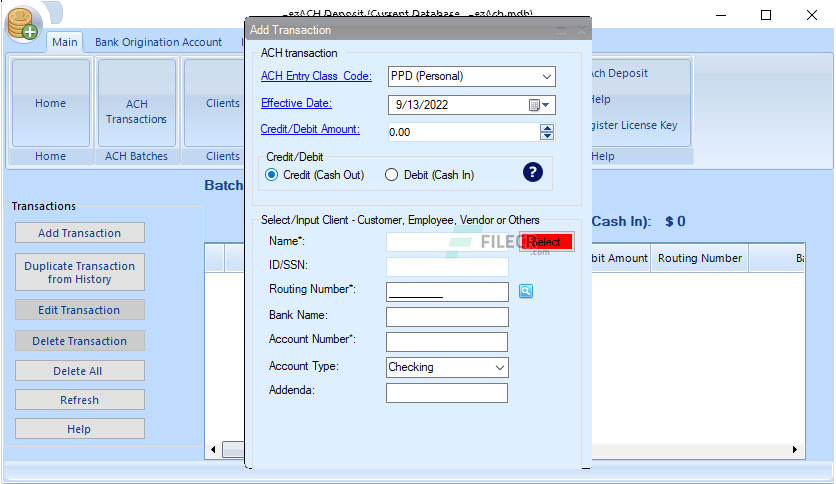Click the Name input field
The width and height of the screenshot is (836, 484).
tap(447, 242)
